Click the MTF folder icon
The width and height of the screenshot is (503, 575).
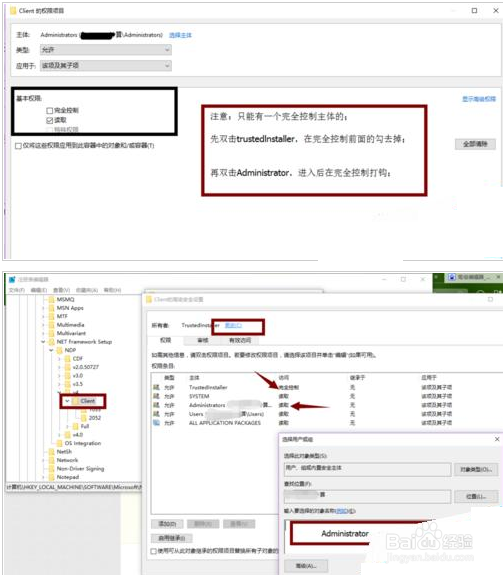click(x=51, y=316)
